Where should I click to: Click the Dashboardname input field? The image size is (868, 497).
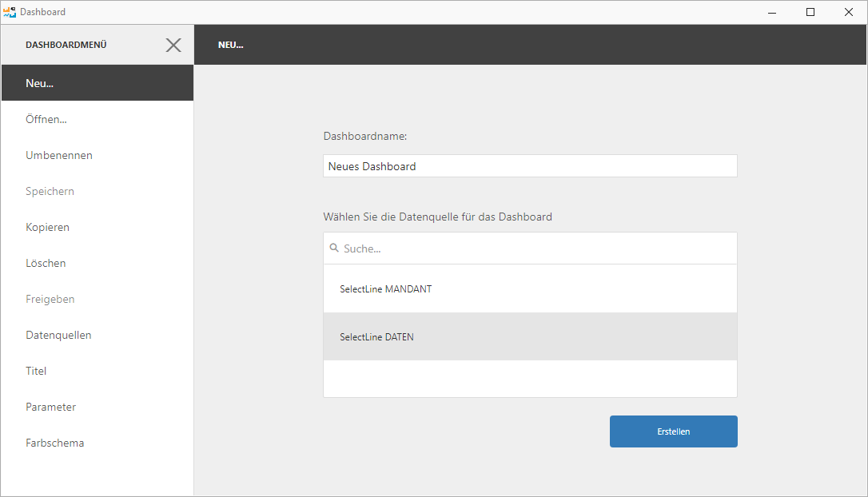pos(530,166)
